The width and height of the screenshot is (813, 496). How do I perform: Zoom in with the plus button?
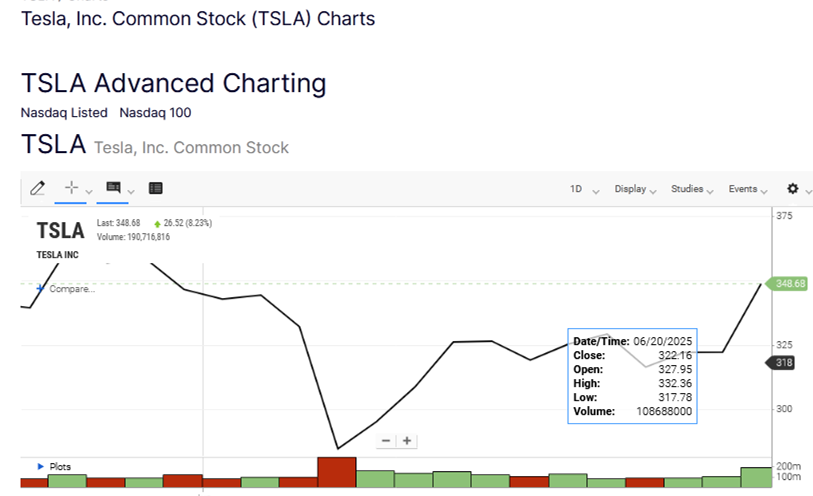407,440
